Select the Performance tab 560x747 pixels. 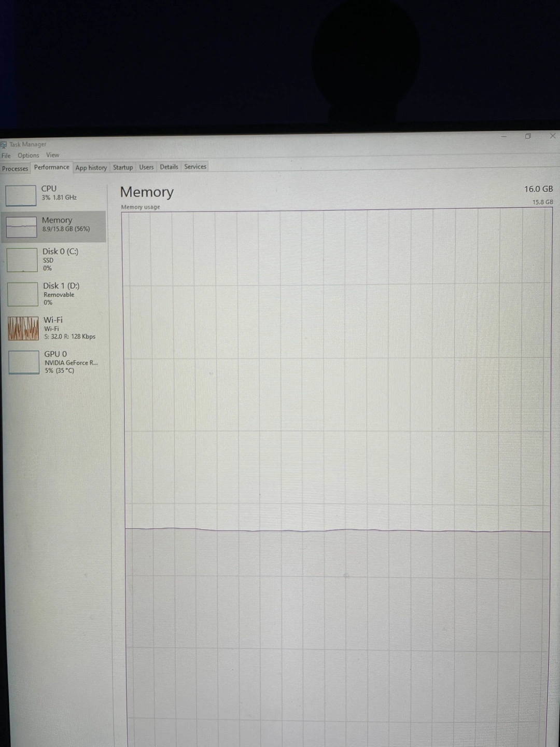(x=51, y=167)
